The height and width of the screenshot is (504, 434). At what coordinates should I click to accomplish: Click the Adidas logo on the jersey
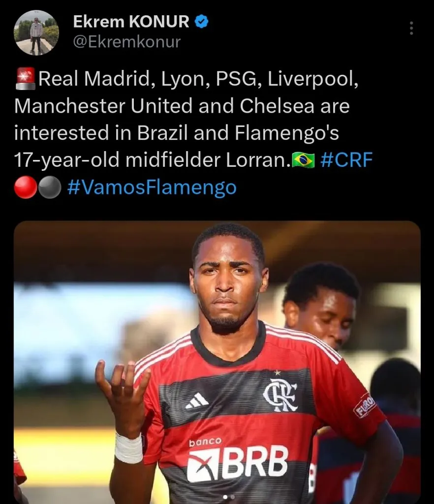point(197,401)
